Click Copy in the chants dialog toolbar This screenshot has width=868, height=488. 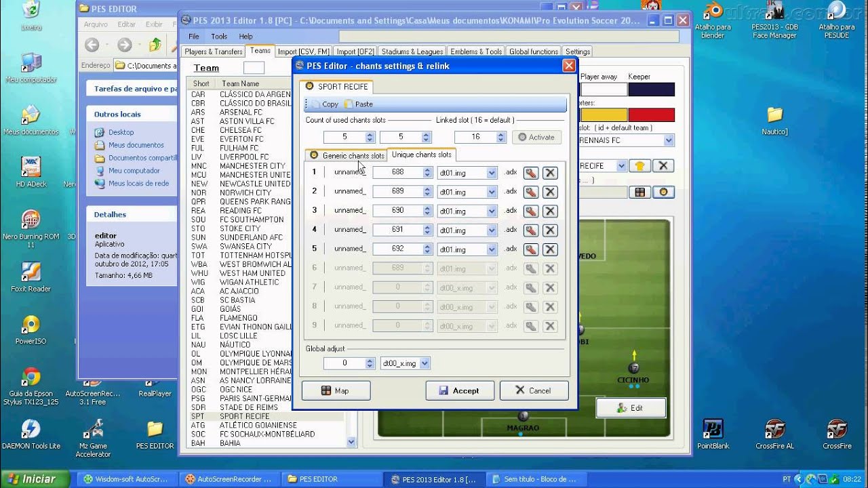coord(324,104)
